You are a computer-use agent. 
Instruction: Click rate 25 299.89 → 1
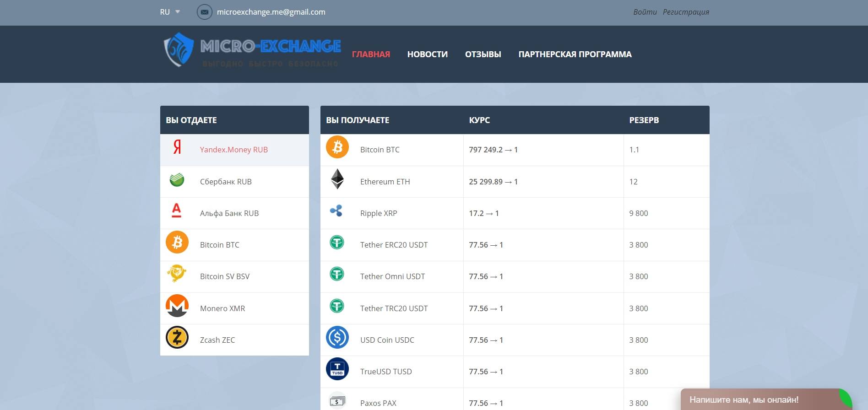click(493, 182)
